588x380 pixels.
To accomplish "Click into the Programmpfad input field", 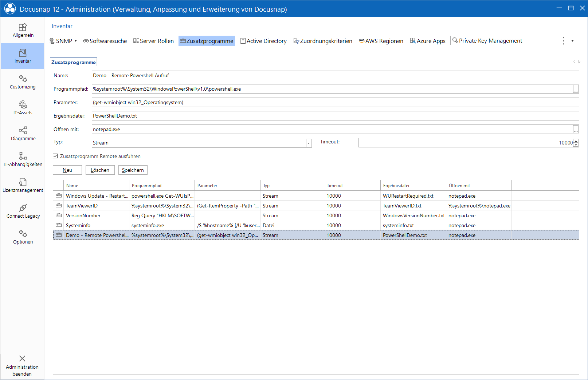I will 332,89.
